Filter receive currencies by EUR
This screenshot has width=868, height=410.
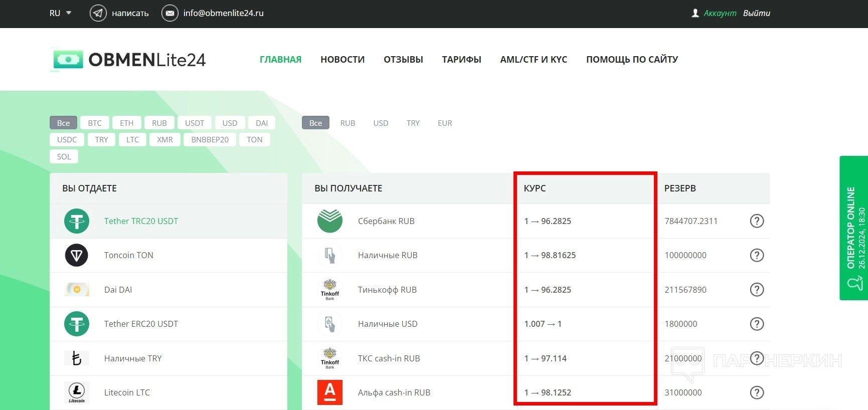point(445,123)
